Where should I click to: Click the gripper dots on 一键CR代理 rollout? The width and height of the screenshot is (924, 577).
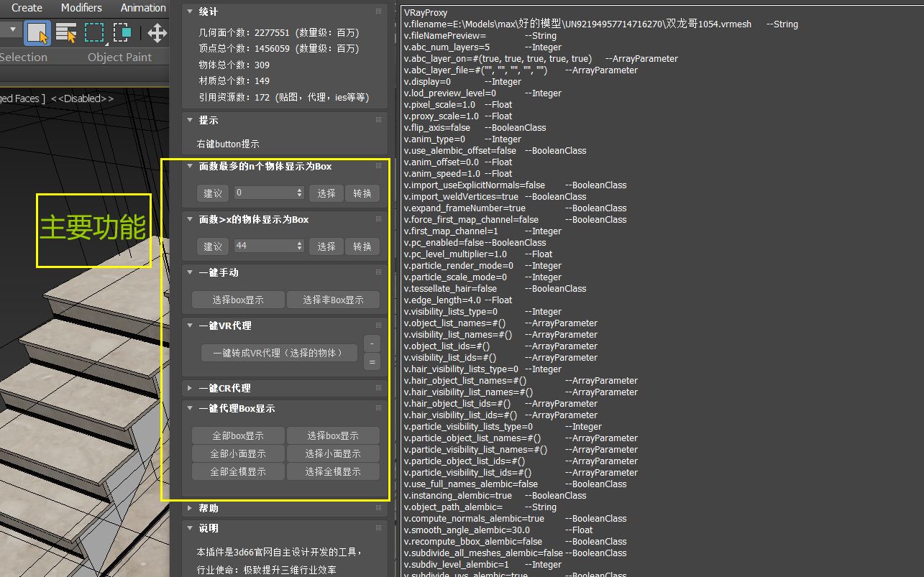click(379, 388)
